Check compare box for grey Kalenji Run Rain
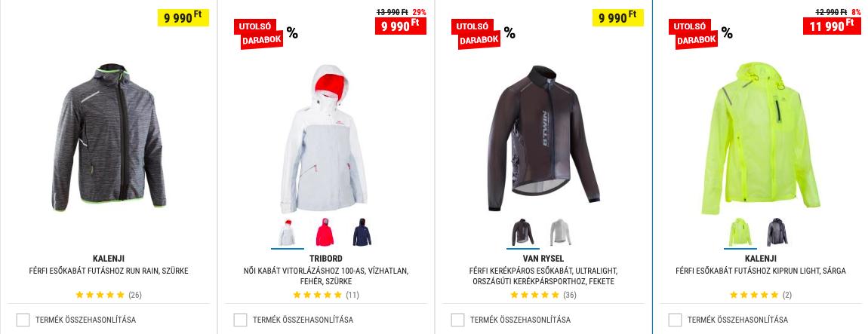The image size is (868, 334). pyautogui.click(x=23, y=320)
